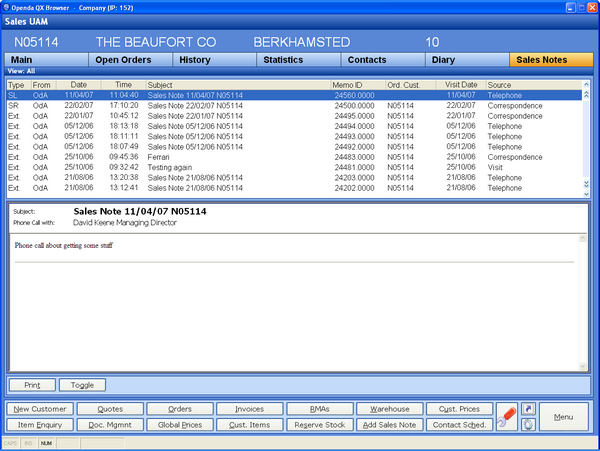Click the up arrow of the notes list scrollbar
The image size is (600, 451).
586,84
